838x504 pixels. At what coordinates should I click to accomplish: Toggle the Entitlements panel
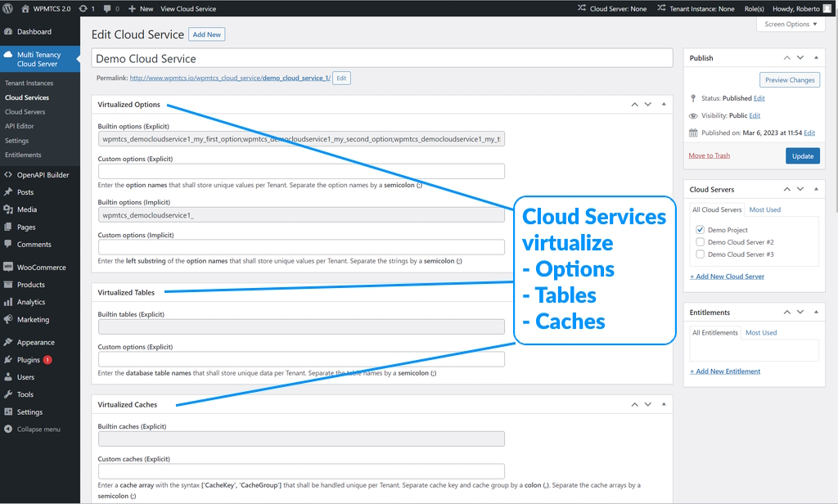[816, 312]
